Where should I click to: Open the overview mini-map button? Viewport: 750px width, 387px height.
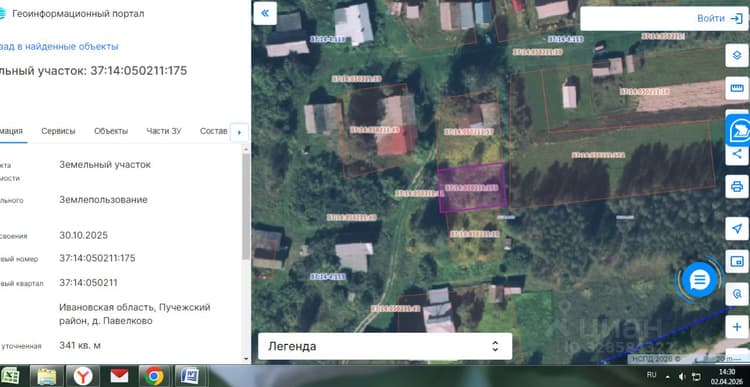point(737,262)
